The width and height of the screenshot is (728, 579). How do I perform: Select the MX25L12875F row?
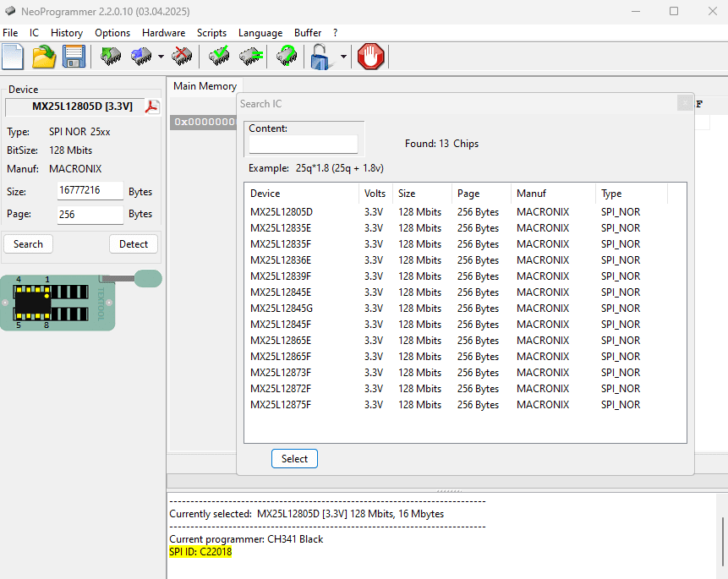[465, 405]
